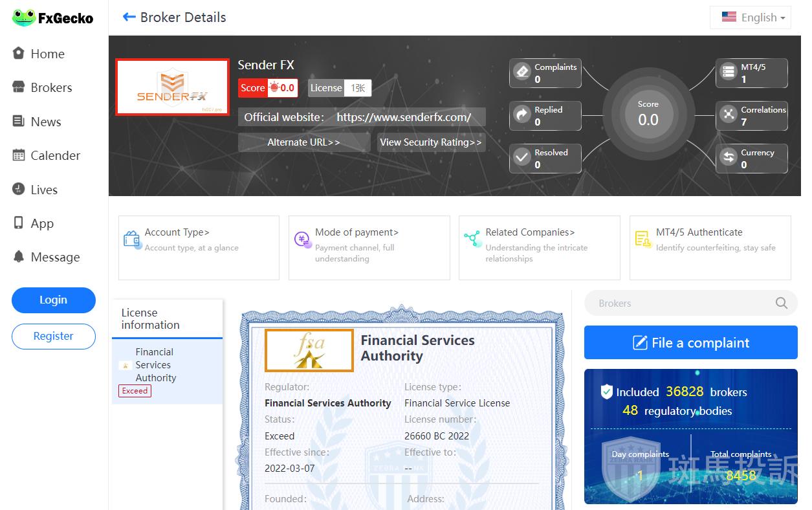The height and width of the screenshot is (510, 812).
Task: Open the English language dropdown
Action: click(756, 17)
